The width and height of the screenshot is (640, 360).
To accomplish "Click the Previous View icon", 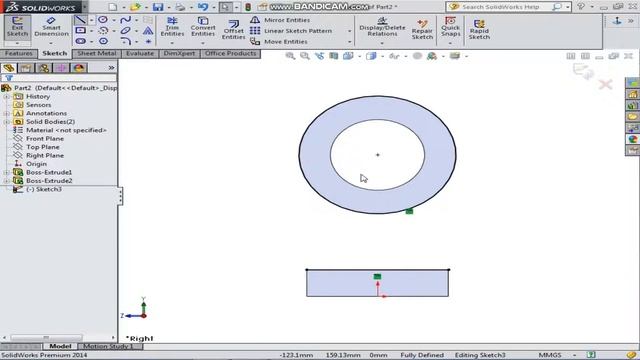I will click(319, 56).
